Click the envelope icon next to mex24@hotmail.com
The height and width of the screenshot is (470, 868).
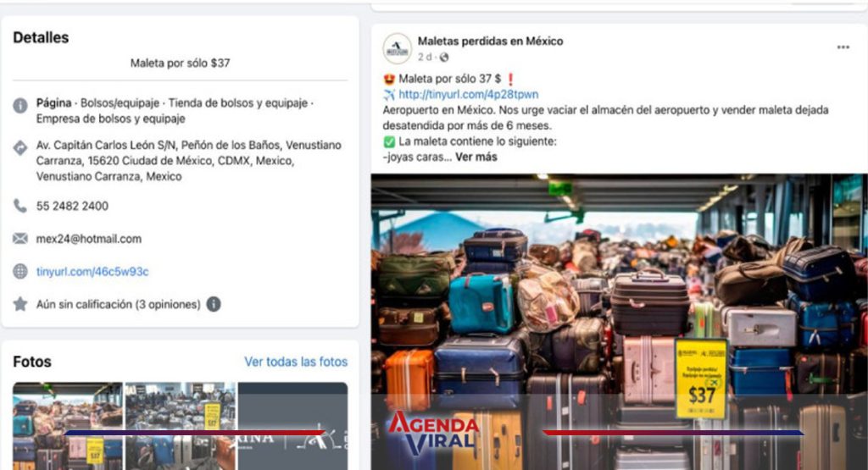pyautogui.click(x=20, y=238)
